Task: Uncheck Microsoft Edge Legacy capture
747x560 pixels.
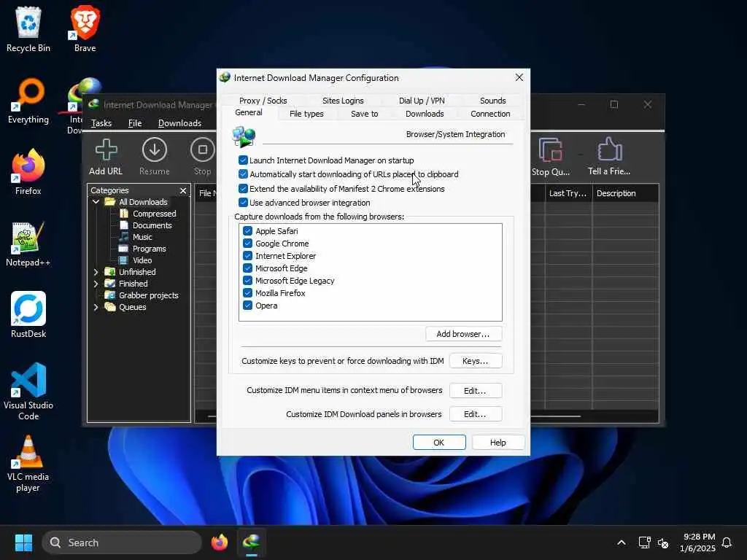Action: pyautogui.click(x=247, y=281)
